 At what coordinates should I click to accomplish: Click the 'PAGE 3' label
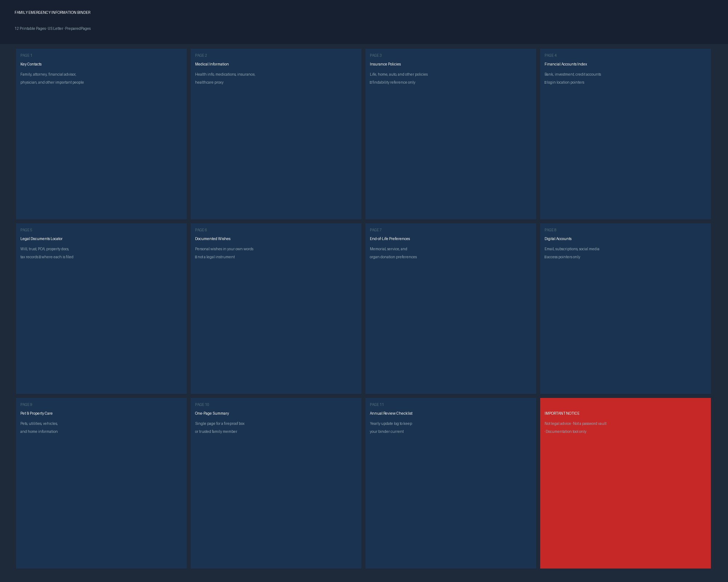pyautogui.click(x=376, y=55)
